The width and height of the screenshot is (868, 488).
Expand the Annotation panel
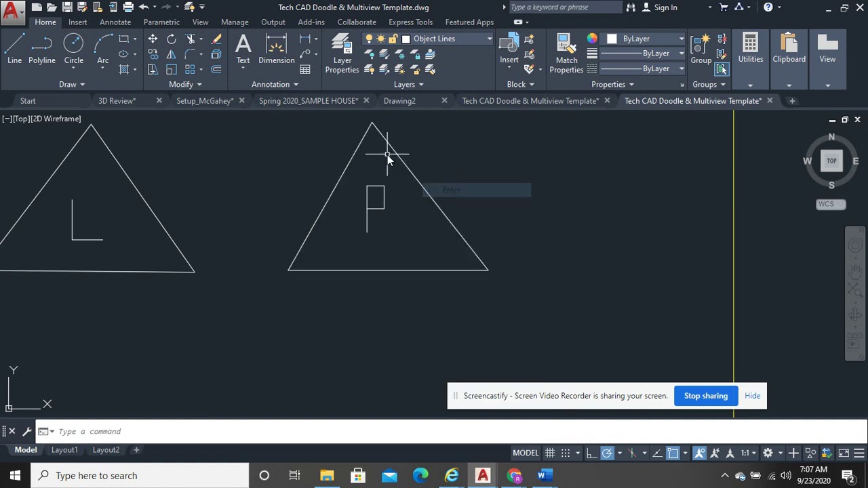pos(275,84)
